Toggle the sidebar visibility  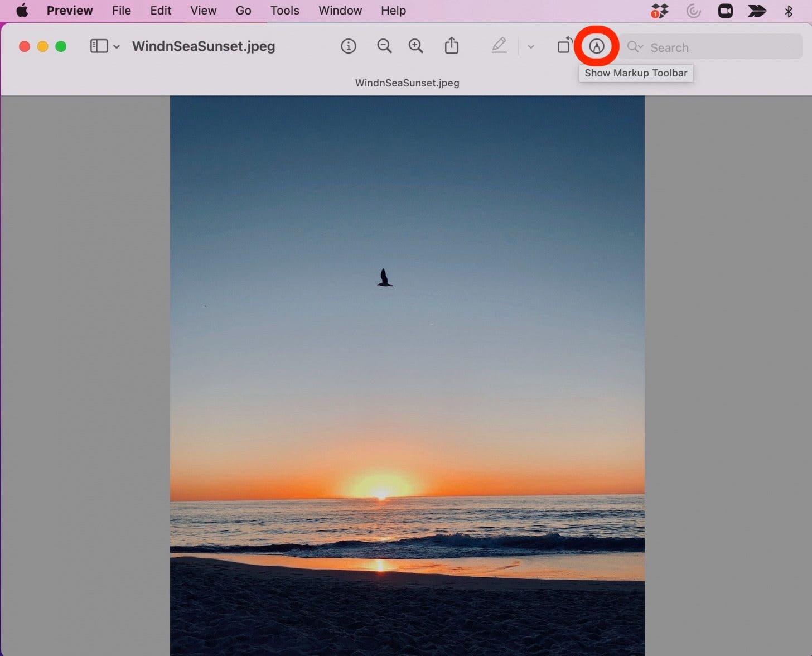[99, 46]
